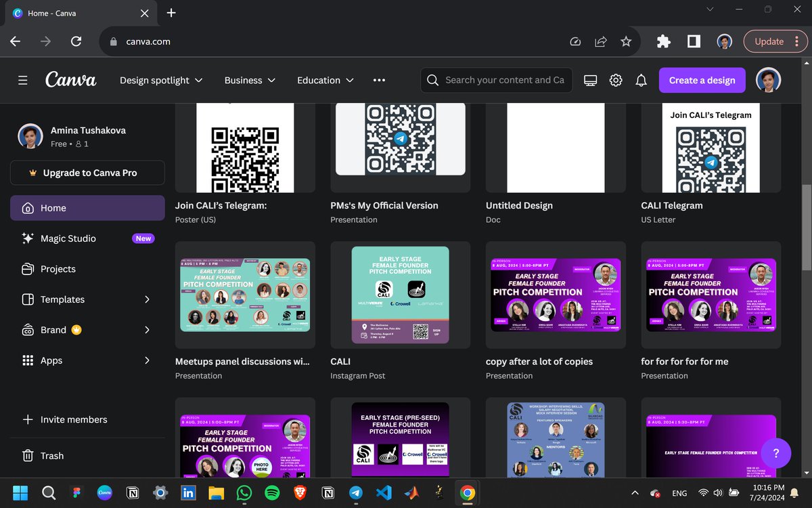Expand the Brand chevron in sidebar
812x508 pixels.
coord(148,330)
